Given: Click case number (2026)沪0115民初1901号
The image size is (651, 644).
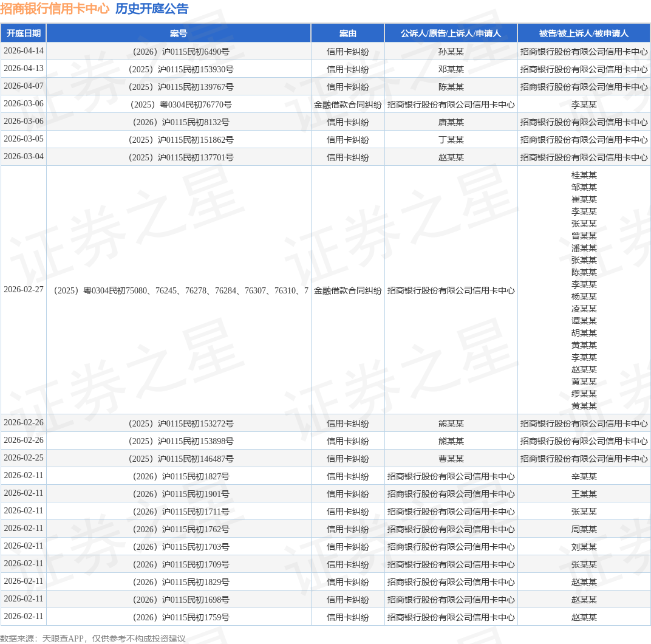Looking at the screenshot, I should (181, 494).
